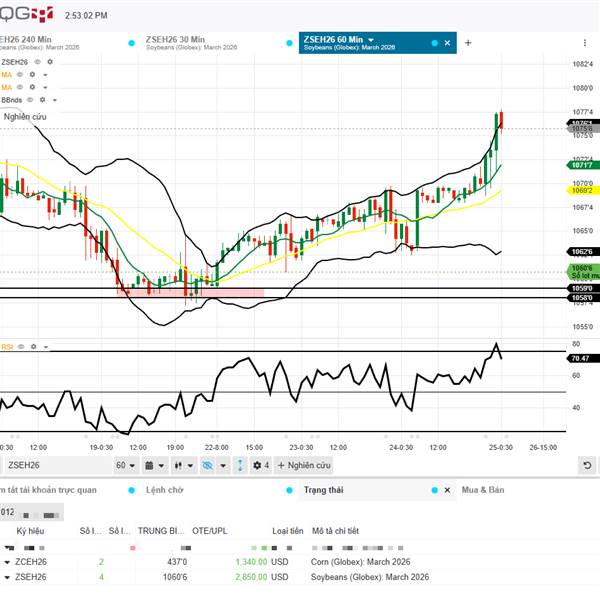Open the Lệnh chờ tab
The image size is (600, 600).
coord(167,491)
